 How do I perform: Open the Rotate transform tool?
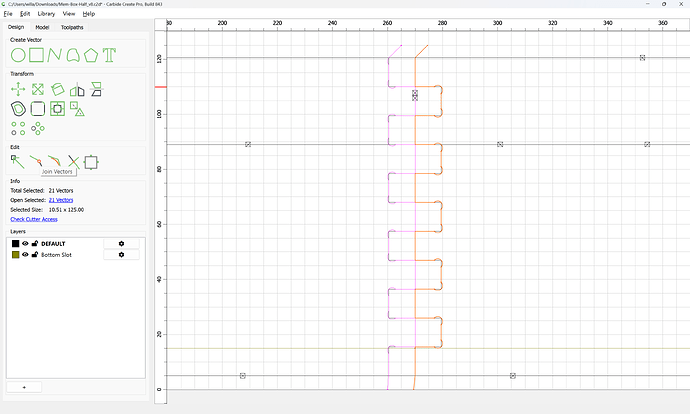click(57, 89)
